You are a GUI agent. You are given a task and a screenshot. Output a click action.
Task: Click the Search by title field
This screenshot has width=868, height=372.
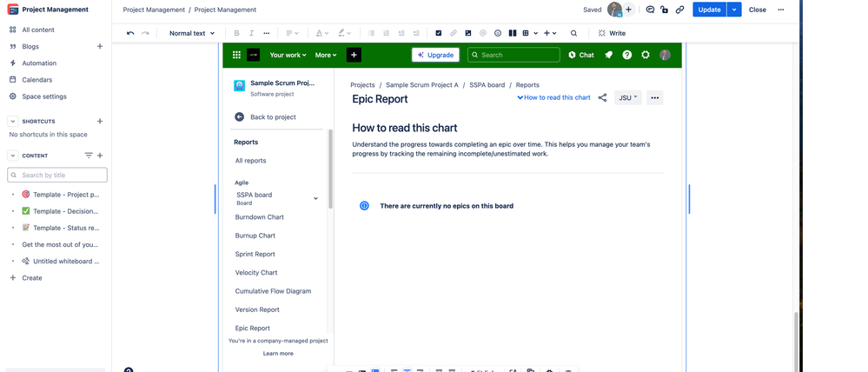coord(57,175)
